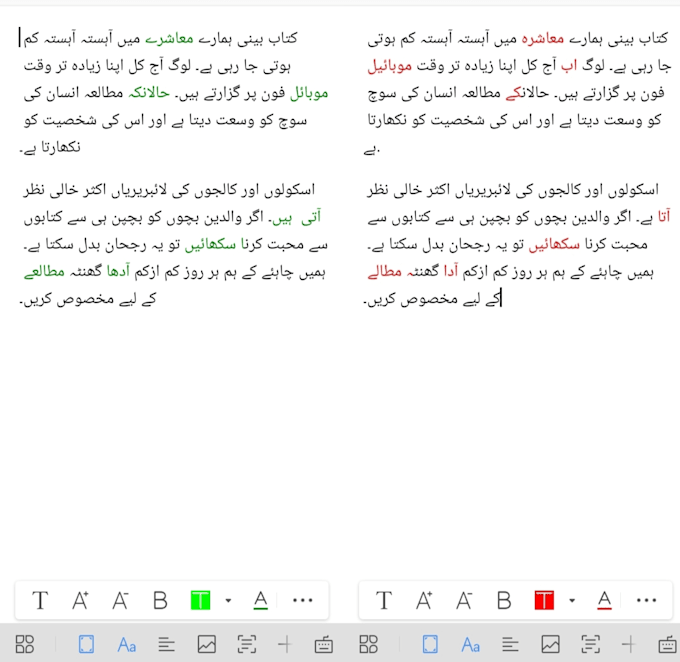Open the text scan icon under the red toolbar

[591, 644]
